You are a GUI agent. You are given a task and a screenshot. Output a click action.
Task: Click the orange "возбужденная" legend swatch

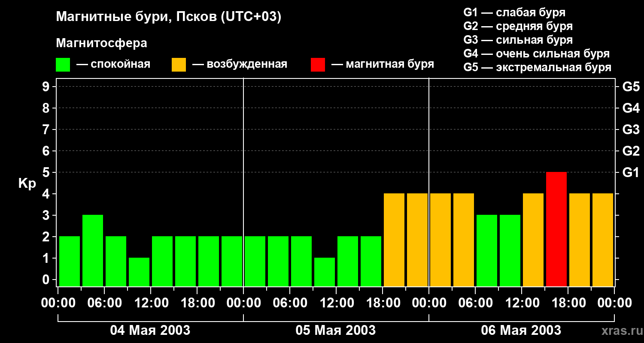[x=179, y=65]
